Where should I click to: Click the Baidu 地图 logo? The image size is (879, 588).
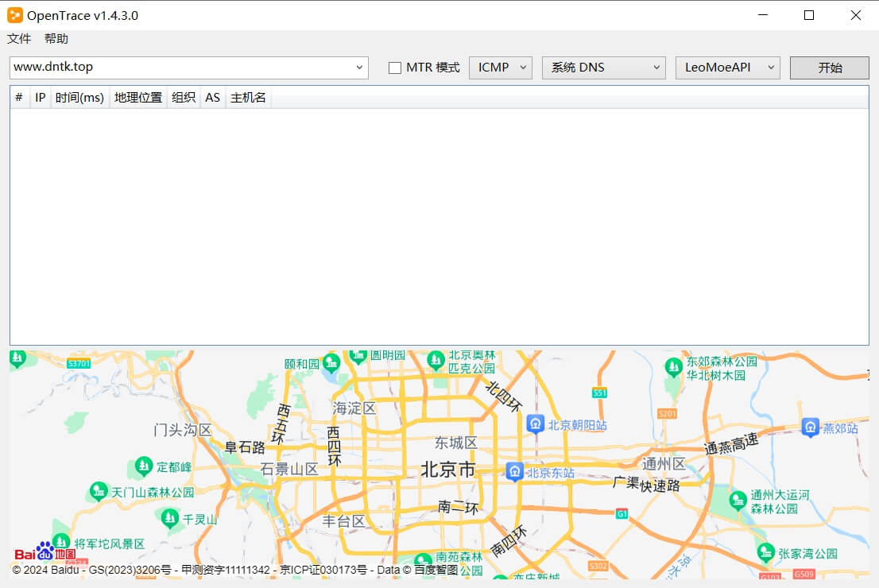pyautogui.click(x=45, y=553)
